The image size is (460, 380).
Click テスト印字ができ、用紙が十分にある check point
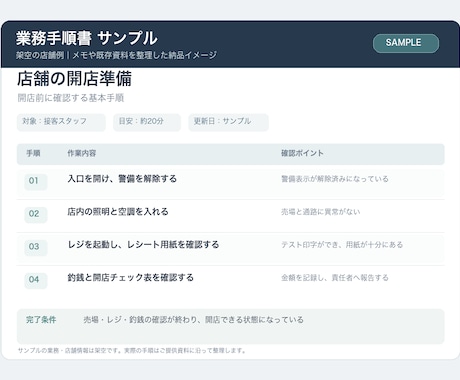(342, 245)
